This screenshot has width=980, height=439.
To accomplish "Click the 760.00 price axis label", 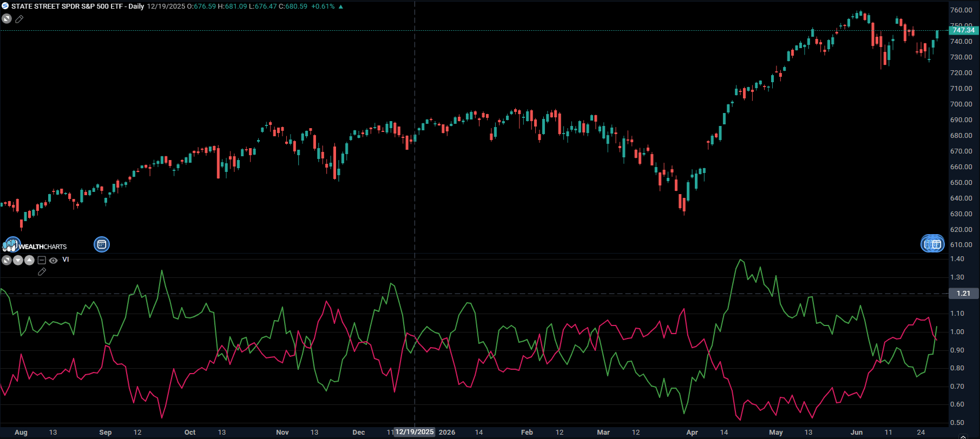I will [x=961, y=10].
